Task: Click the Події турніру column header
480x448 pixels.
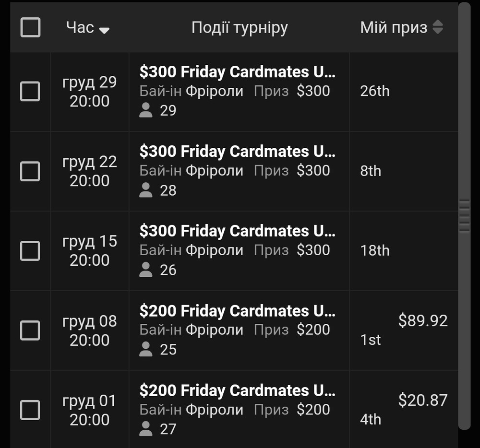Action: 240,27
